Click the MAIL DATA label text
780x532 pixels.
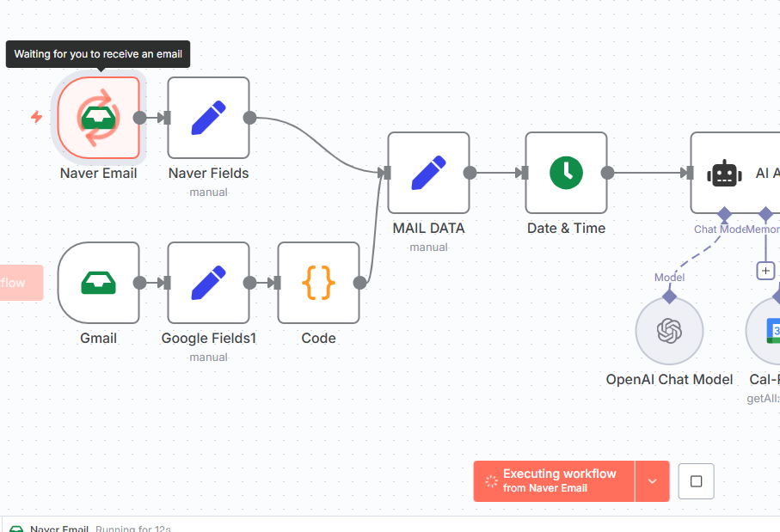click(429, 229)
